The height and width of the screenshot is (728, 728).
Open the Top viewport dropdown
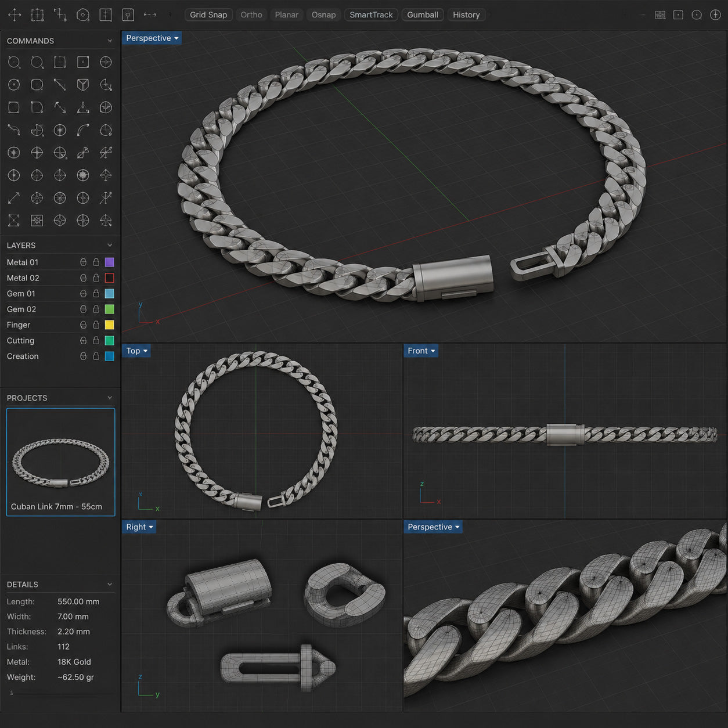click(137, 351)
